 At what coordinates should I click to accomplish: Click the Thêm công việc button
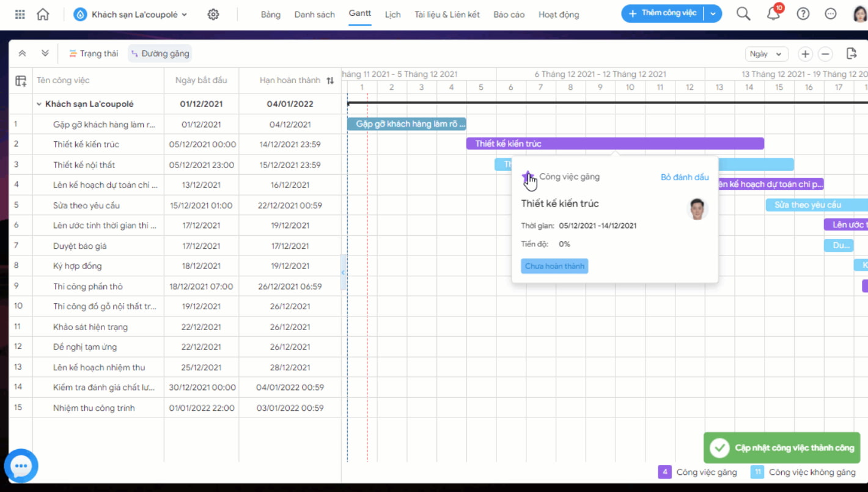663,13
